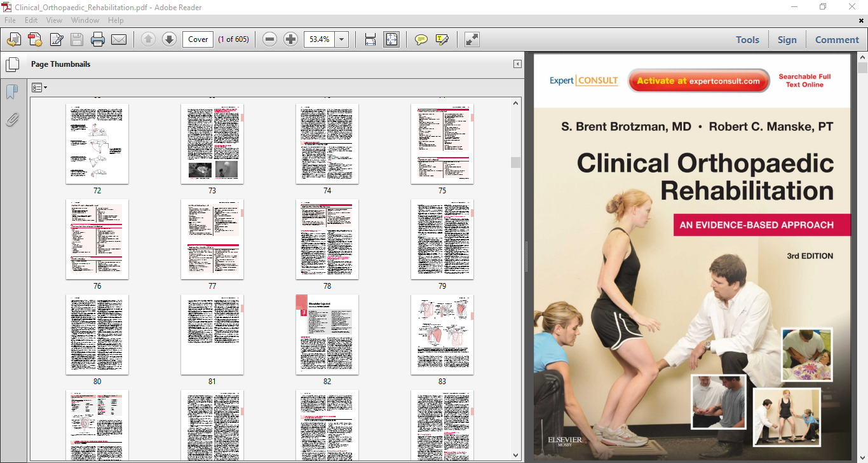868x463 pixels.
Task: Select the Highlight text tool
Action: coord(442,39)
